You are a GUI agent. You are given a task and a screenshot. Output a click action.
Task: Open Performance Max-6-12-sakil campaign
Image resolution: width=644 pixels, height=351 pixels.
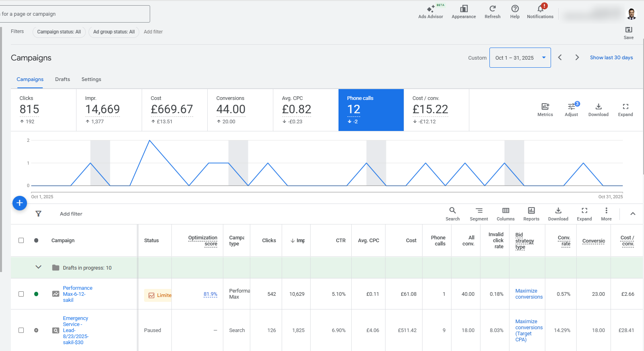(77, 294)
